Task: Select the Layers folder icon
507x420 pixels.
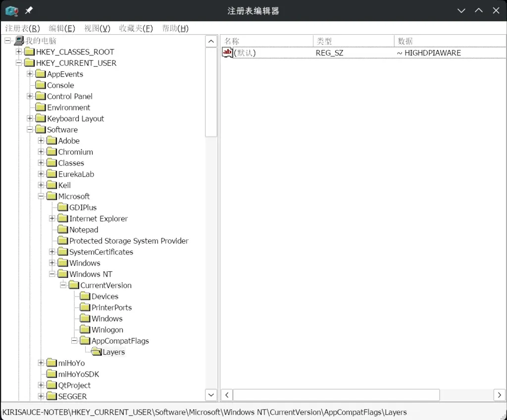Action: click(96, 352)
